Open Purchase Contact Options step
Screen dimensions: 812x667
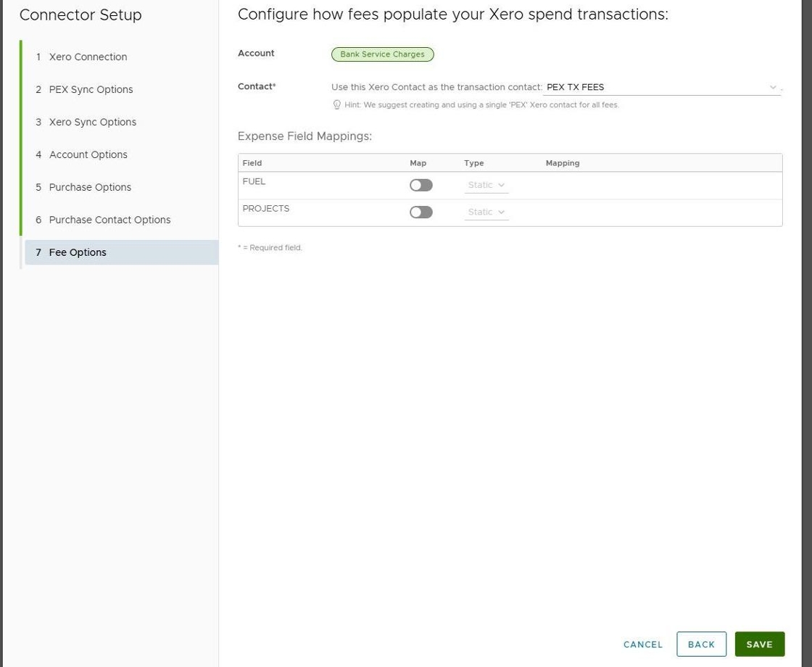click(109, 220)
